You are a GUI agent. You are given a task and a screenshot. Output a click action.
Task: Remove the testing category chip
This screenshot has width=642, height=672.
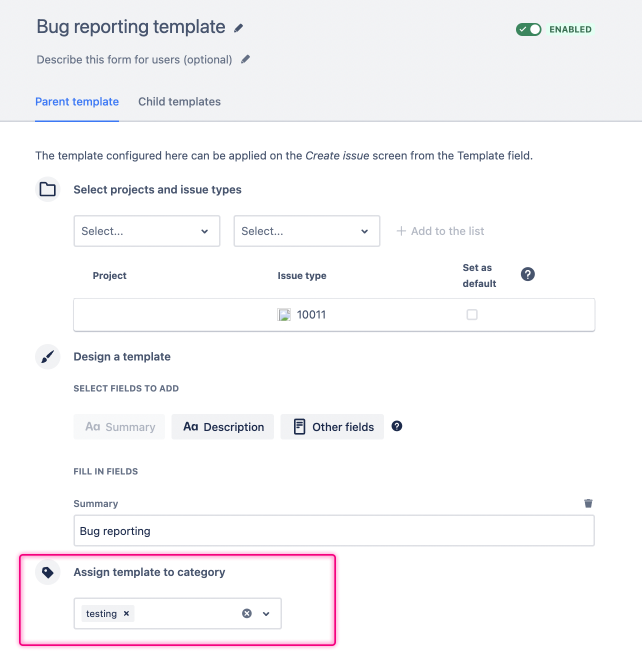pos(126,613)
